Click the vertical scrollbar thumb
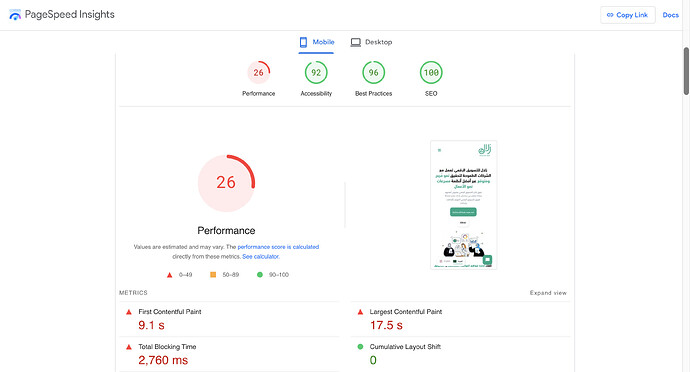This screenshot has height=372, width=690. pos(686,70)
